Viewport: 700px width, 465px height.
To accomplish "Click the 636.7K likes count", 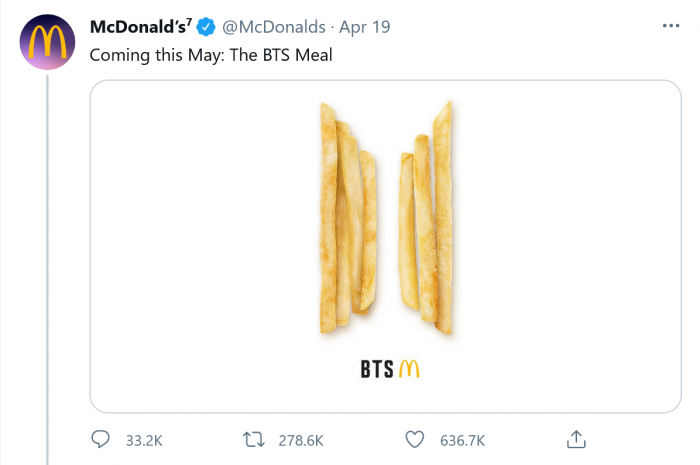I will click(x=462, y=440).
